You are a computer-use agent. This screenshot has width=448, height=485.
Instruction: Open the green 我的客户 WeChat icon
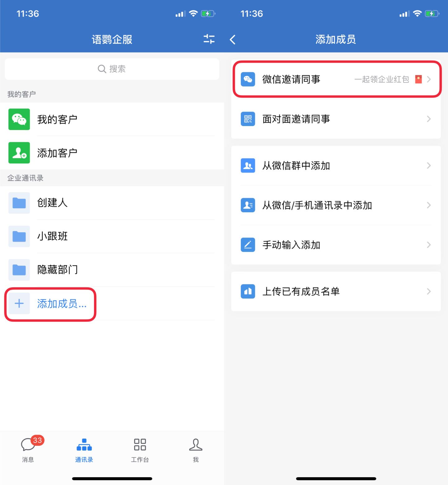click(19, 119)
